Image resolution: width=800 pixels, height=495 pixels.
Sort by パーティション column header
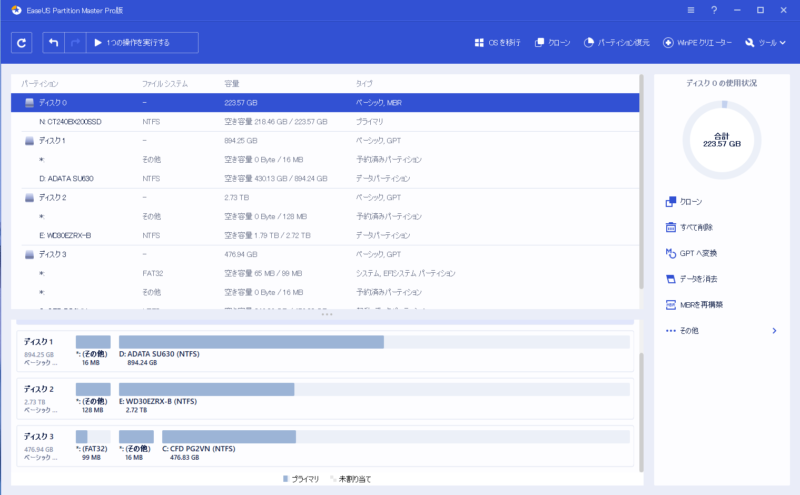(40, 84)
